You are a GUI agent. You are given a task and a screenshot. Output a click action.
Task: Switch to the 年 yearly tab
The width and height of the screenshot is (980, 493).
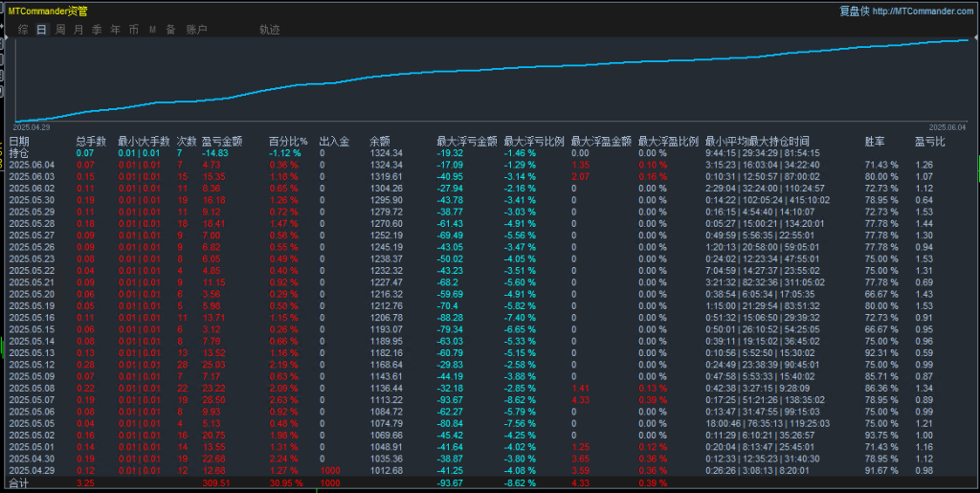coord(115,30)
